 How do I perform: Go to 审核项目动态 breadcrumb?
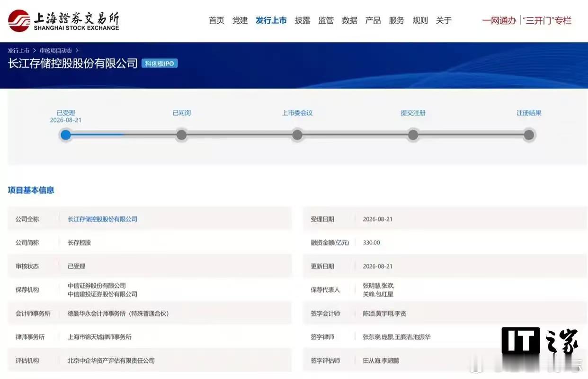coord(56,50)
